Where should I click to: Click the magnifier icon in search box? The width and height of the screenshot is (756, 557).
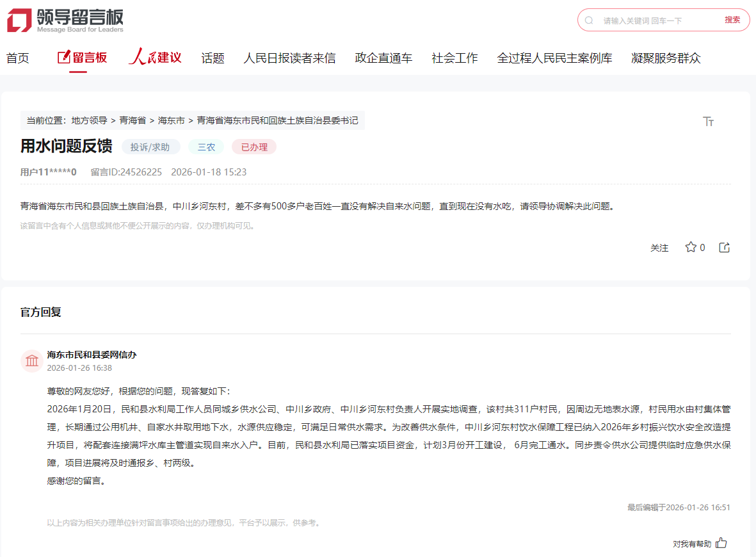click(x=589, y=20)
